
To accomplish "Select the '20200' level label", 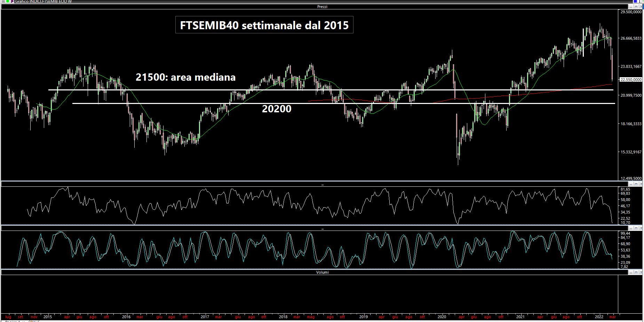I will tap(277, 108).
